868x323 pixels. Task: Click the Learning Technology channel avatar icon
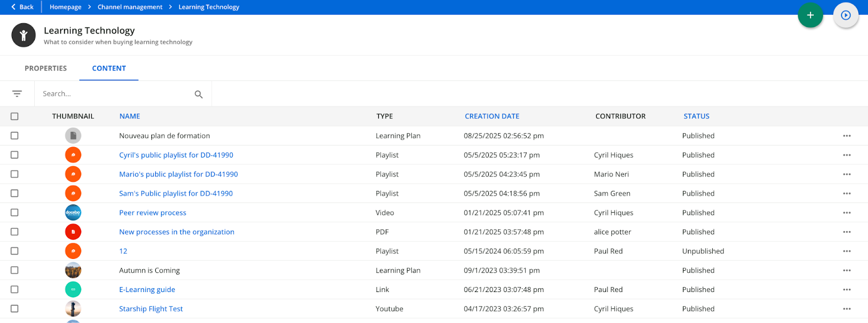coord(23,35)
